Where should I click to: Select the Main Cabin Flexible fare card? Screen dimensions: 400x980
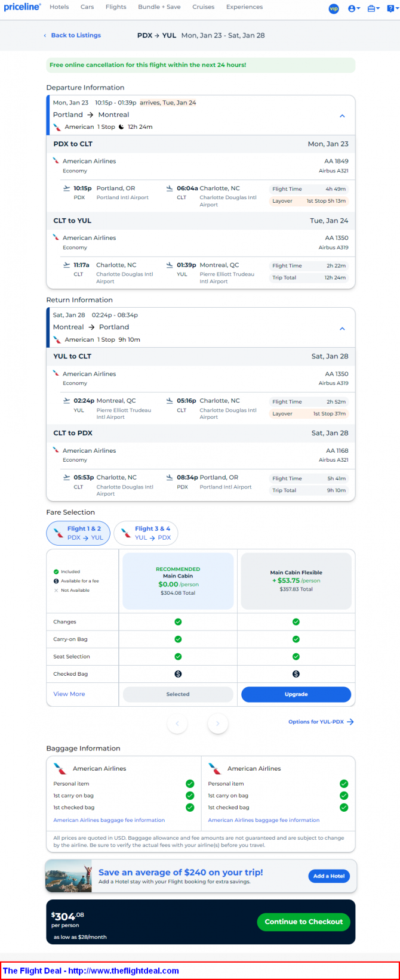296,581
